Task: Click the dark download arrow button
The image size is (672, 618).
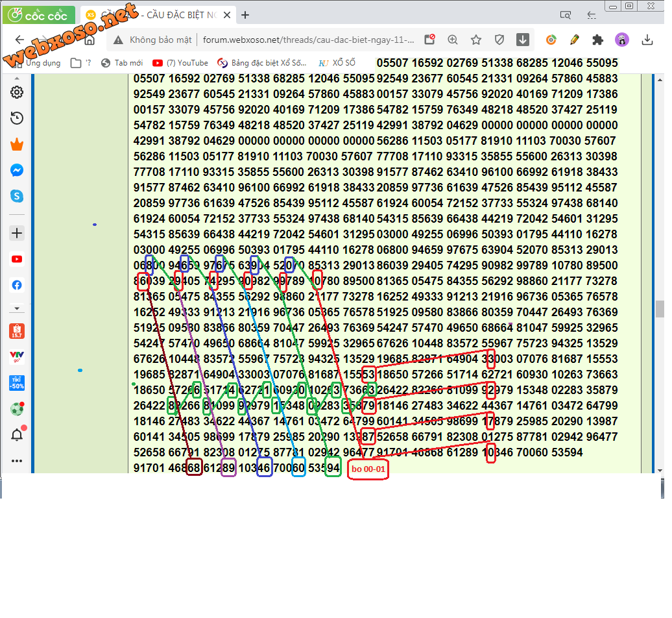Action: [x=522, y=40]
